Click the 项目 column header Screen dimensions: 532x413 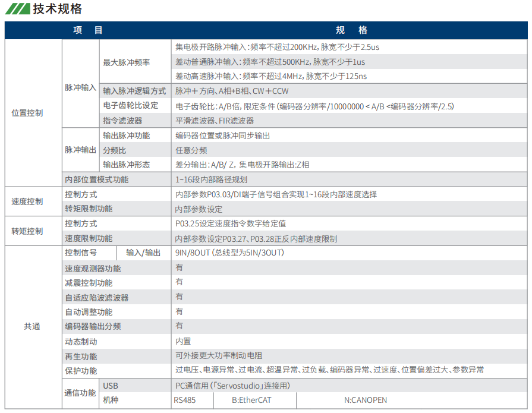[x=86, y=30]
